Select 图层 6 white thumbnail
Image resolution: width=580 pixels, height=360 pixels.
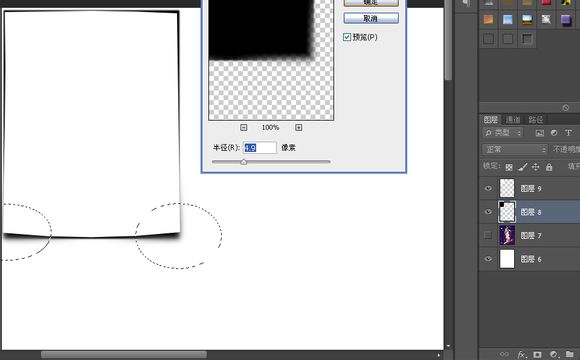(507, 259)
